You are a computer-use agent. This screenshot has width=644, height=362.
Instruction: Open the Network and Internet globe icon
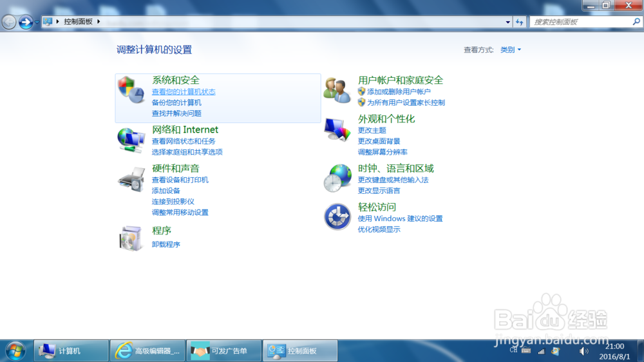131,140
